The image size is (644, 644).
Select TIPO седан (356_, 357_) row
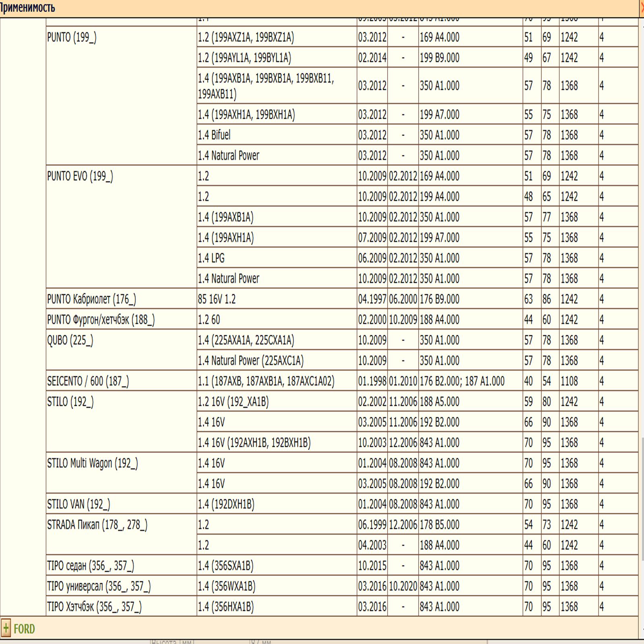click(x=91, y=566)
